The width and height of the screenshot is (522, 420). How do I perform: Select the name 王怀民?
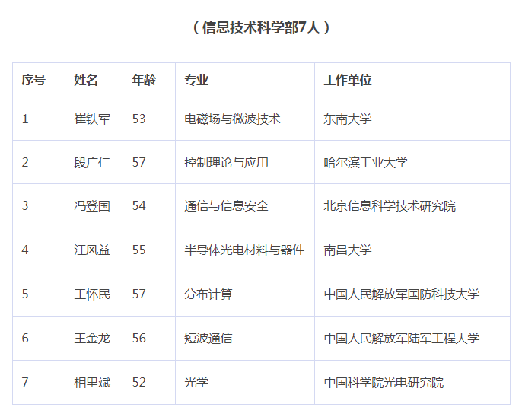pyautogui.click(x=92, y=294)
